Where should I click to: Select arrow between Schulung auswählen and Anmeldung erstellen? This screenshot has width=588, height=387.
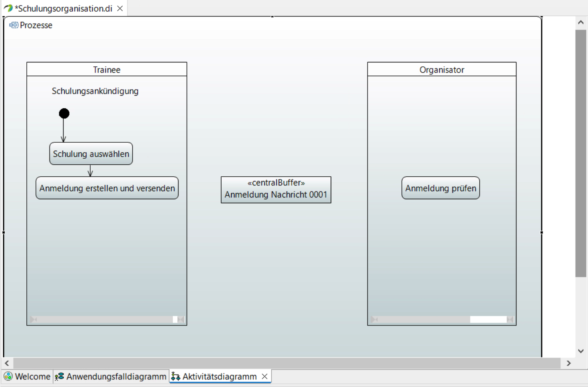click(90, 171)
